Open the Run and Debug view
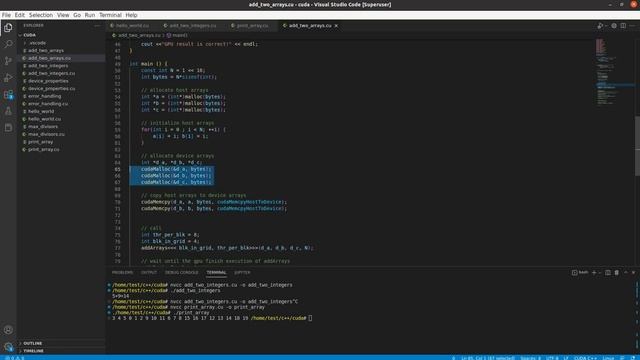Image resolution: width=640 pixels, height=360 pixels. (x=8, y=78)
